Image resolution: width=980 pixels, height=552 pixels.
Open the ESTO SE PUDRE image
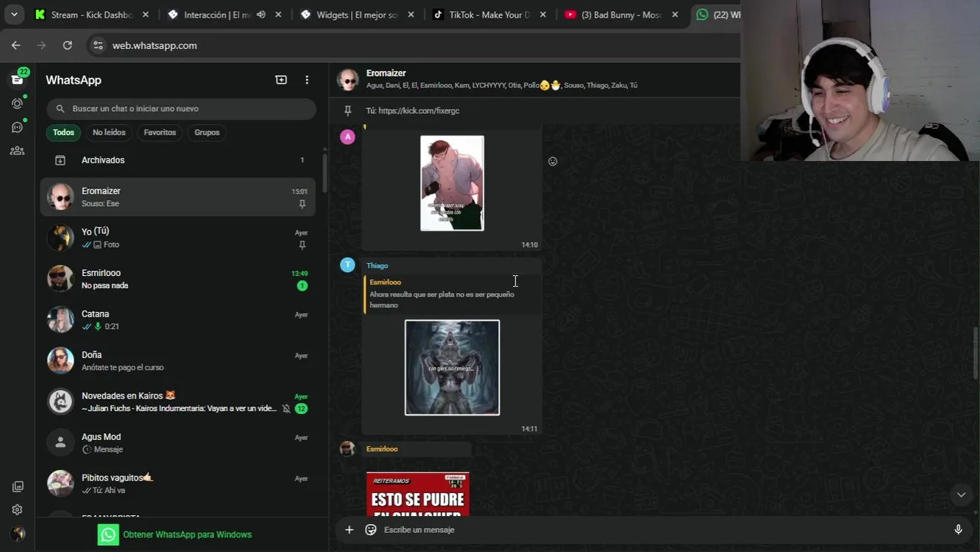coord(418,494)
